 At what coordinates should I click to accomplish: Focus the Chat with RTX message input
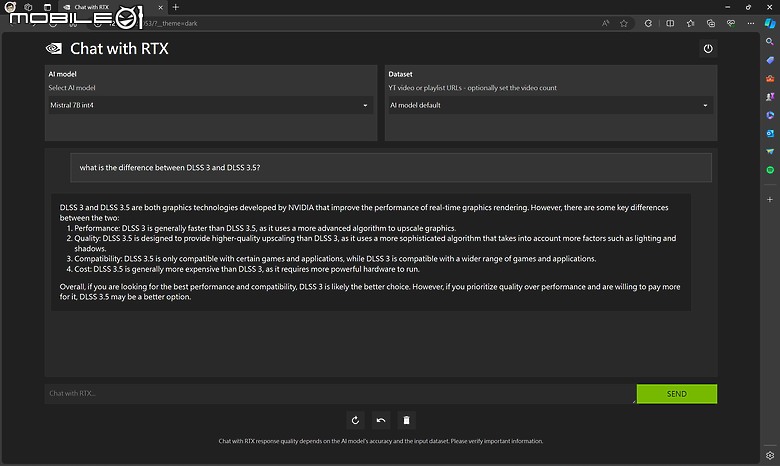point(340,393)
